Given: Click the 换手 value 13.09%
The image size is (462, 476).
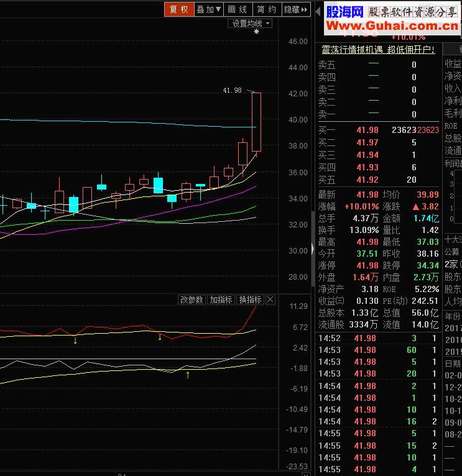Looking at the screenshot, I should 364,231.
